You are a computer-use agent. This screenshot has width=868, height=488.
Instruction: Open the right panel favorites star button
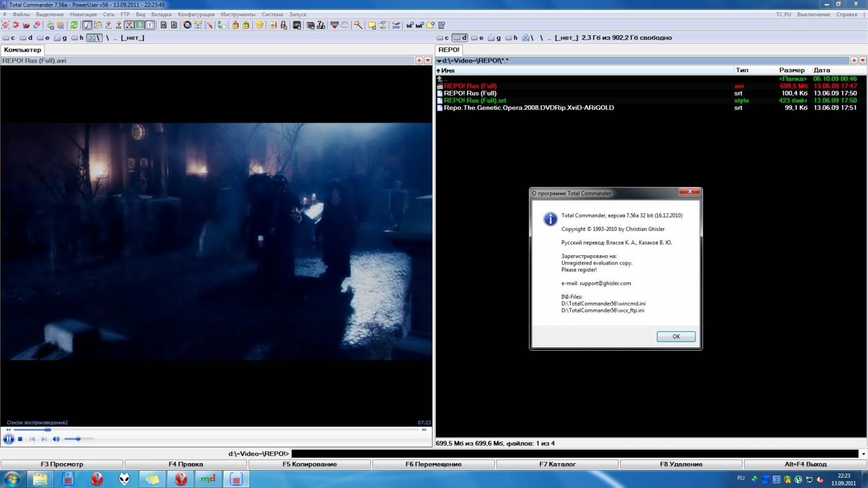coord(854,60)
